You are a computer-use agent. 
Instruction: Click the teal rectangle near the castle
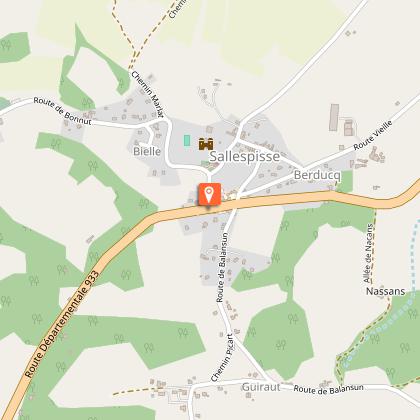point(187,140)
